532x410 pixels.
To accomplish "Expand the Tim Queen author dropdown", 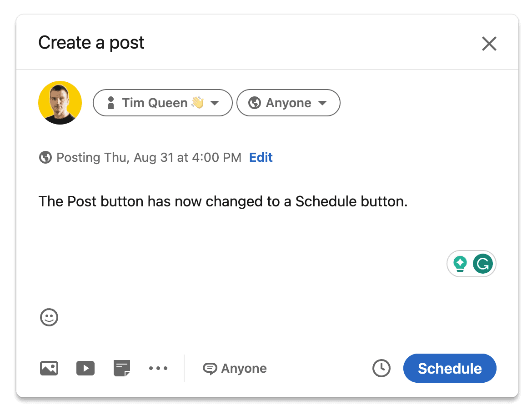I will click(x=162, y=103).
